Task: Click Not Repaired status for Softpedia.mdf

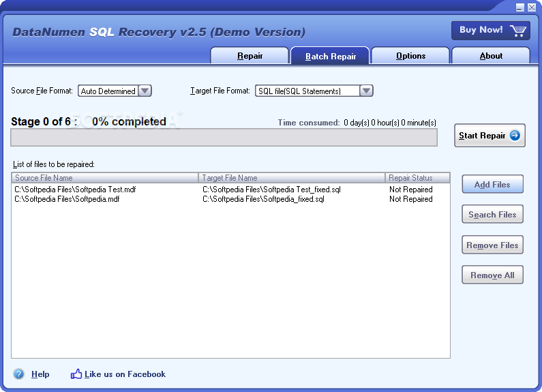Action: pyautogui.click(x=410, y=199)
